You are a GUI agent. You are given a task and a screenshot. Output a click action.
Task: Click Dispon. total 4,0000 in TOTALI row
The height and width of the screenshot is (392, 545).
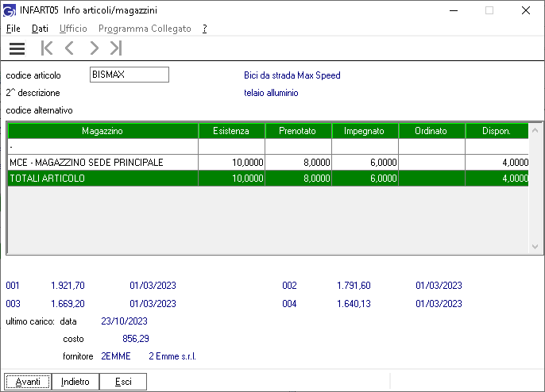[515, 179]
